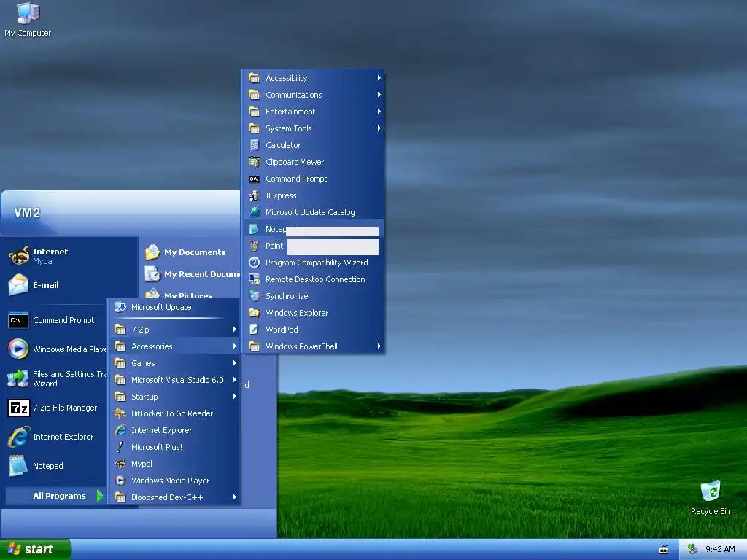Screen dimensions: 747x560
Task: Click the VM2 user name header
Action: (x=27, y=212)
